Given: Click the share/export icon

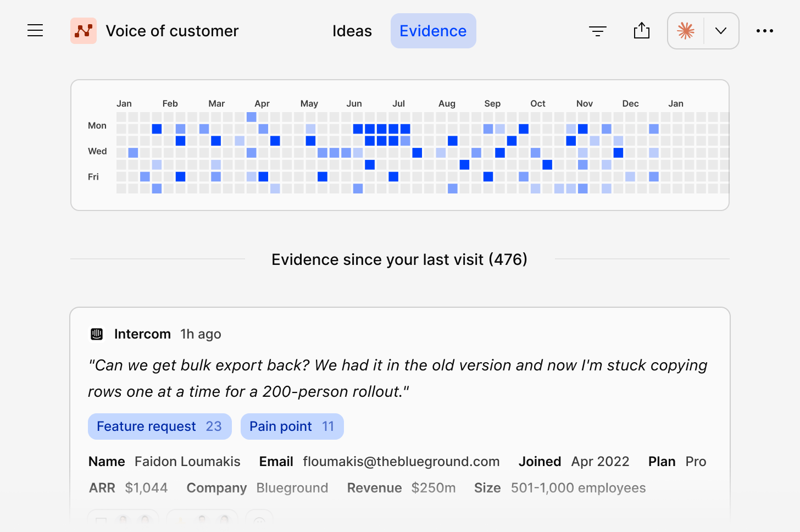Looking at the screenshot, I should (642, 31).
